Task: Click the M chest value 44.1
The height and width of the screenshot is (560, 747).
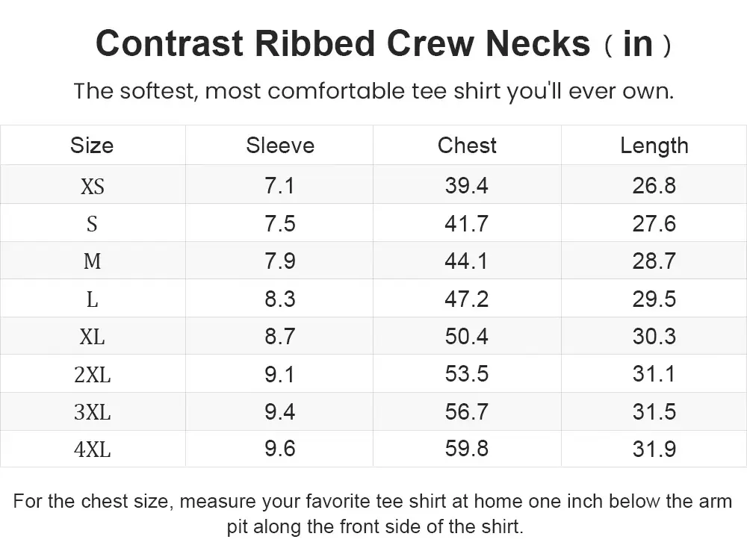Action: tap(467, 261)
